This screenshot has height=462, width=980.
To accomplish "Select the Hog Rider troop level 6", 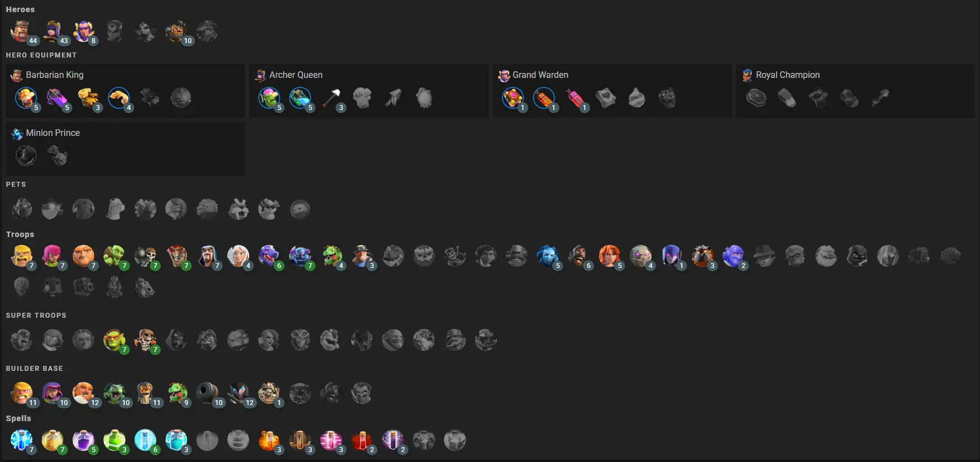I will click(579, 256).
